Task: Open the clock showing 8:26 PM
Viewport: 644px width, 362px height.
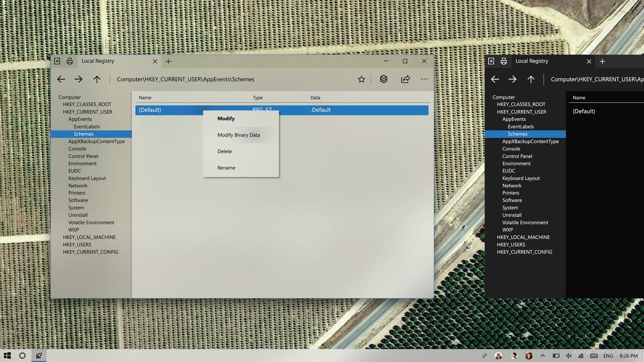Action: tap(628, 356)
